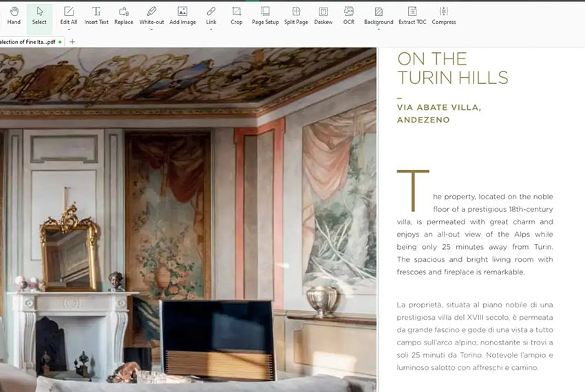Click the villa living room photo
The image size is (585, 392).
pos(187,220)
